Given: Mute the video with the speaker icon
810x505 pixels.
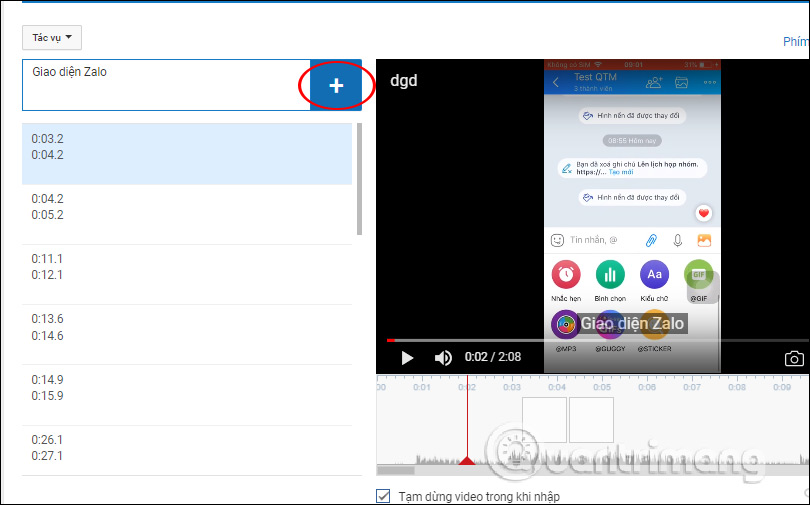Looking at the screenshot, I should point(443,357).
